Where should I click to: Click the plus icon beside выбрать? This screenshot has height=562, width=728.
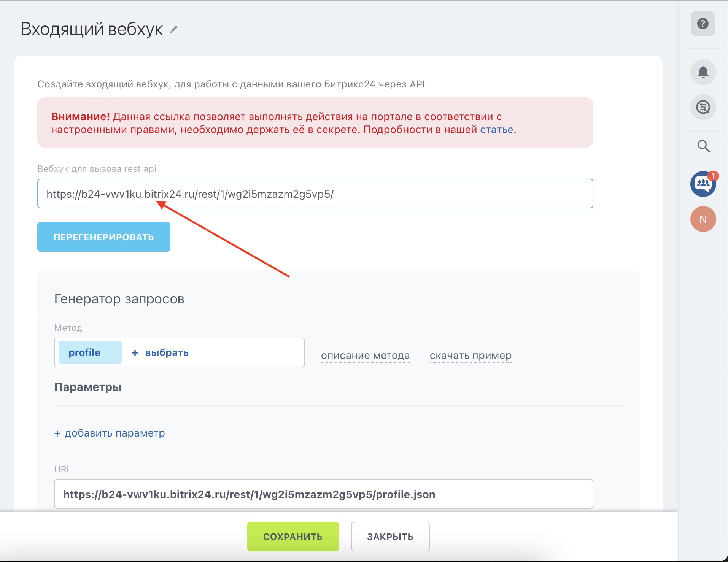click(135, 353)
